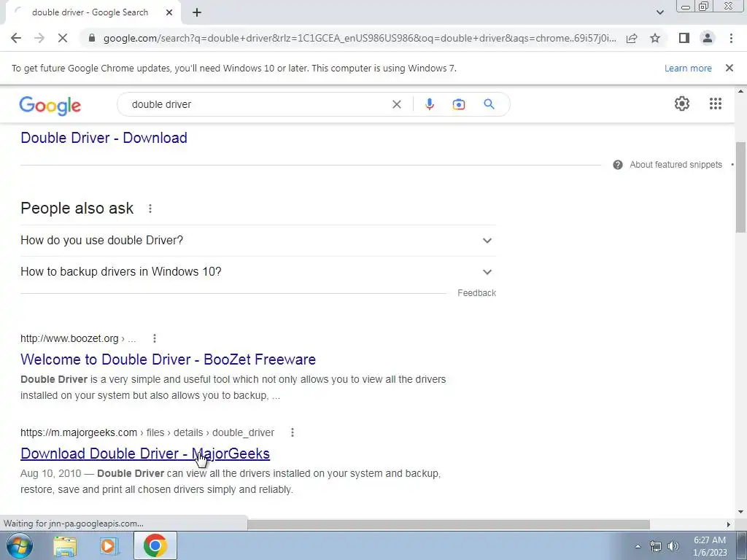View site information padlock icon
Viewport: 747px width, 560px height.
click(x=92, y=38)
